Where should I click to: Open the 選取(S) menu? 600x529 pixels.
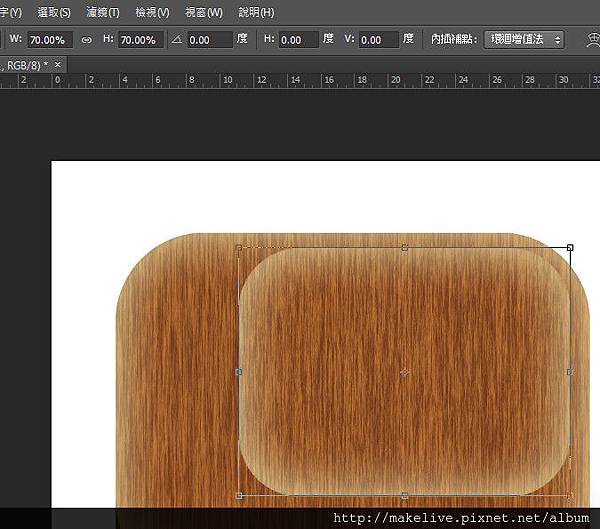tap(54, 13)
